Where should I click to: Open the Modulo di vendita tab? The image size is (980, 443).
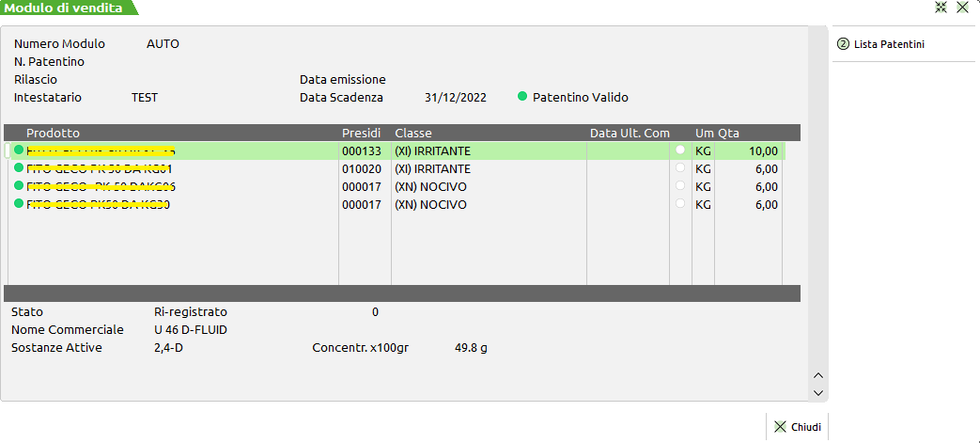click(x=66, y=8)
